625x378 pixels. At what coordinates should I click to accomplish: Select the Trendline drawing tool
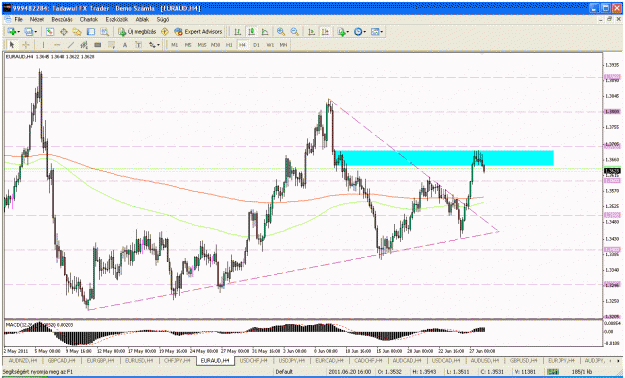point(71,45)
